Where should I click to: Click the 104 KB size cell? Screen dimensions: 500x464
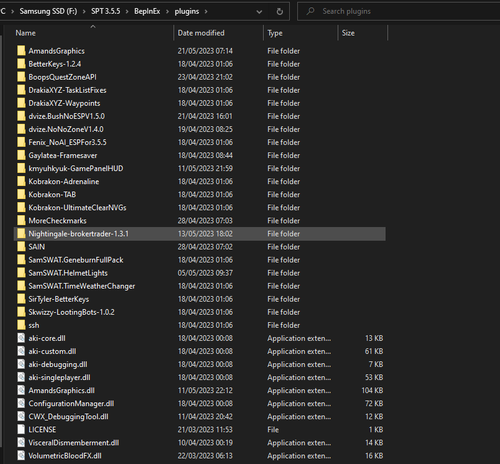click(372, 391)
